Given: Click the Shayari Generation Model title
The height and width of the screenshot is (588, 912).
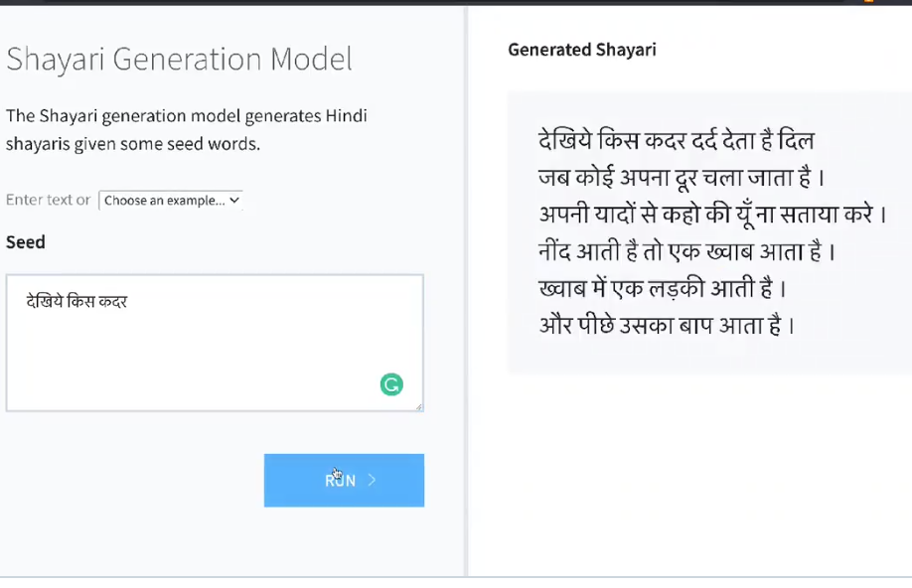Looking at the screenshot, I should (x=179, y=60).
